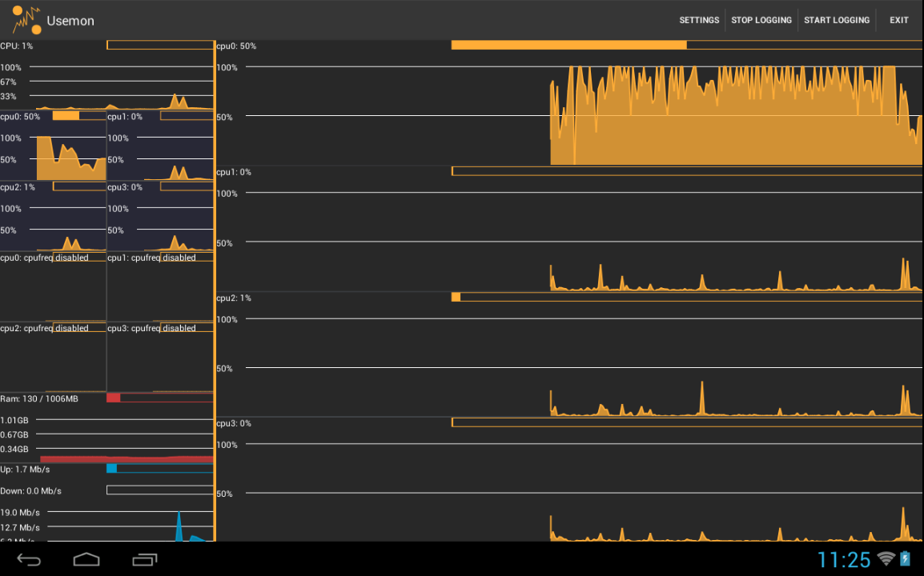Tap the Android back navigation icon
Screen dimensions: 924x576
(29, 559)
